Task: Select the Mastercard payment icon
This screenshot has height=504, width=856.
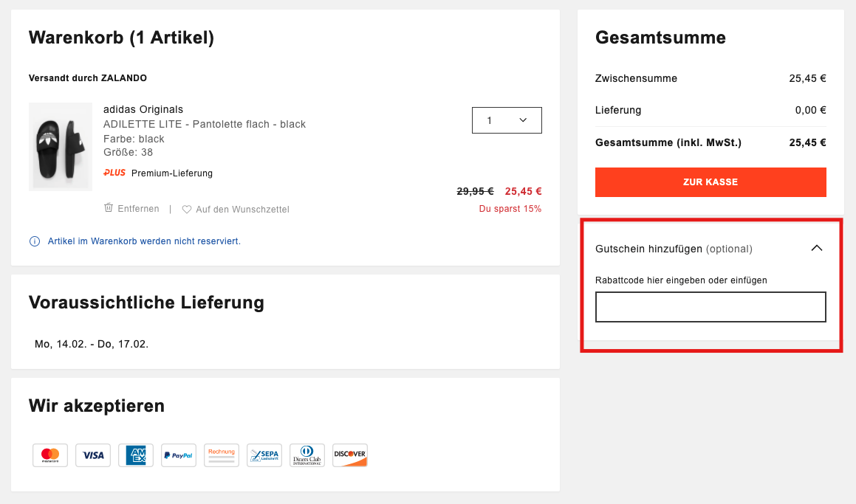Action: click(50, 455)
